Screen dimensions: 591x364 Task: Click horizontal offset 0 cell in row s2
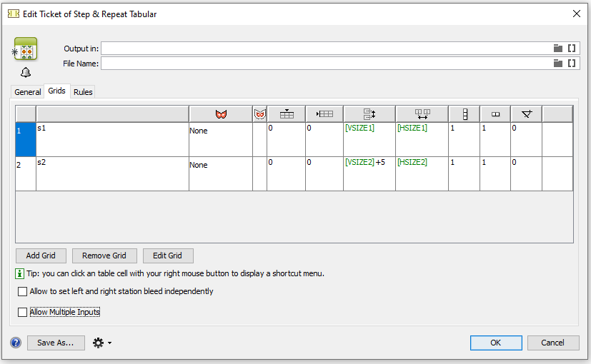click(324, 173)
